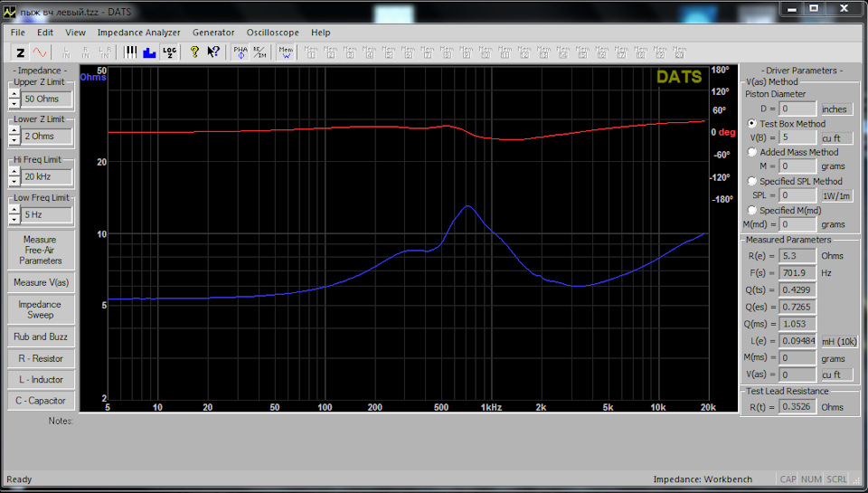This screenshot has width=868, height=493.
Task: Select the Specified M(md) radio button
Action: pos(751,210)
